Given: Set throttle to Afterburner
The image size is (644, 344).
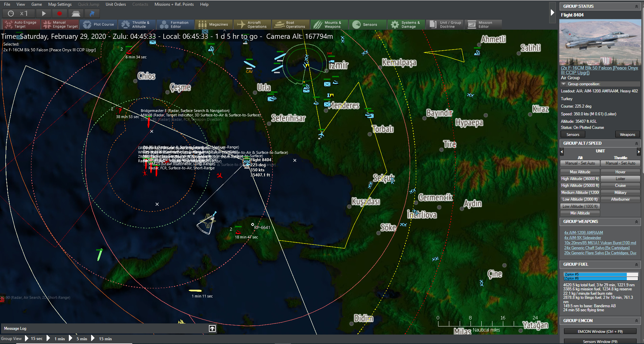Looking at the screenshot, I should point(620,199).
